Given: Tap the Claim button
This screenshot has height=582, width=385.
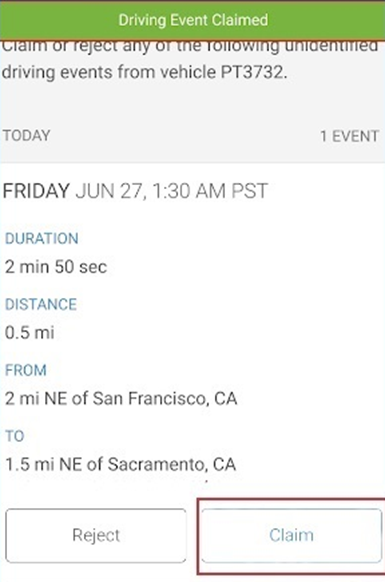Looking at the screenshot, I should click(x=291, y=535).
